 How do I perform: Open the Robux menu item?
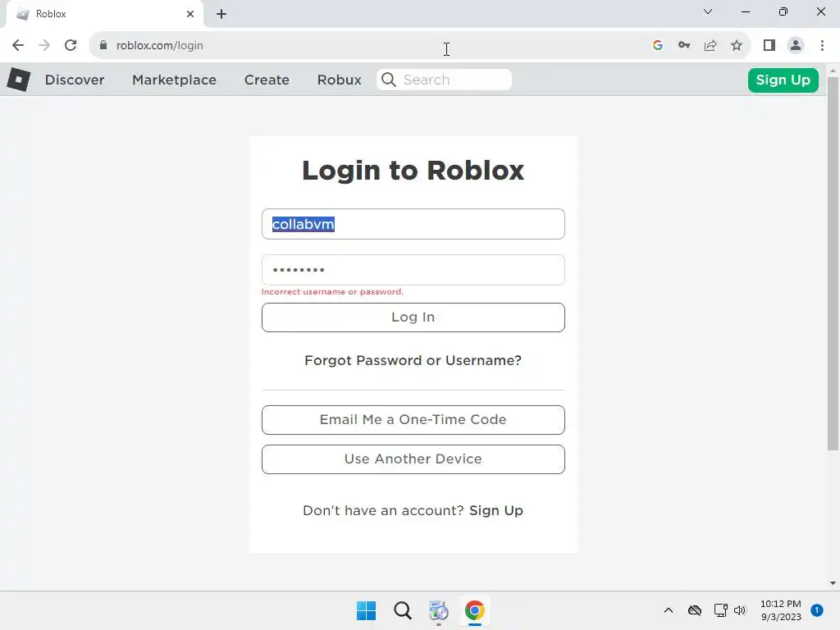pyautogui.click(x=339, y=80)
